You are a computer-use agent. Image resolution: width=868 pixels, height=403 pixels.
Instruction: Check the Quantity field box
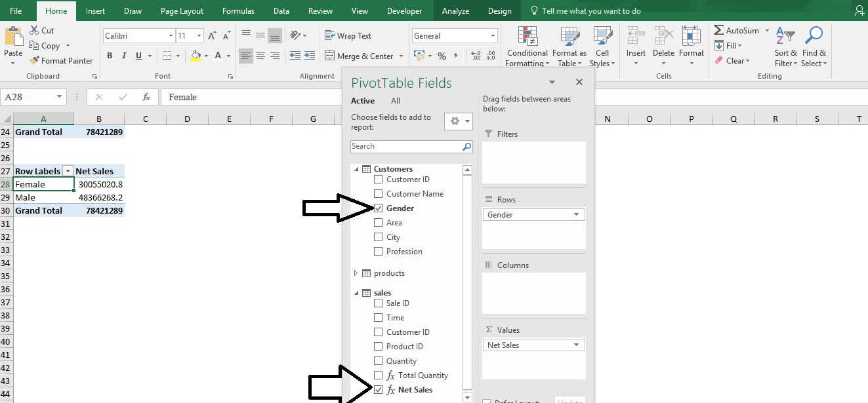pyautogui.click(x=378, y=360)
